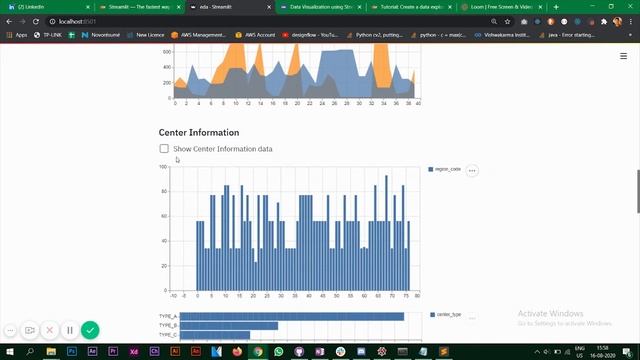Image resolution: width=640 pixels, height=360 pixels.
Task: Open Visual Studio Code from taskbar
Action: pos(216,351)
